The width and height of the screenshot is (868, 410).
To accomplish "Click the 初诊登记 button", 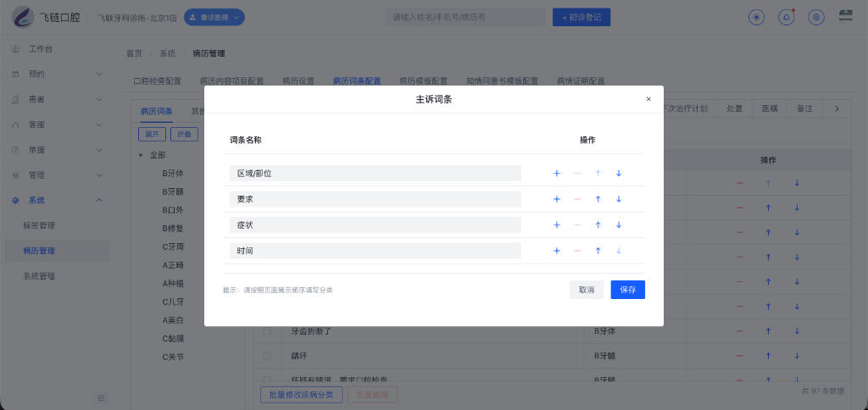I will 581,17.
